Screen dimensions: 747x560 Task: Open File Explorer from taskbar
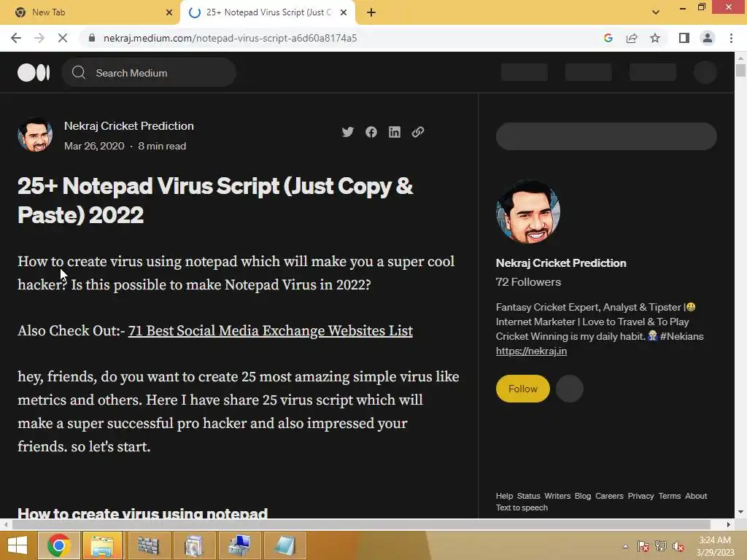coord(102,545)
